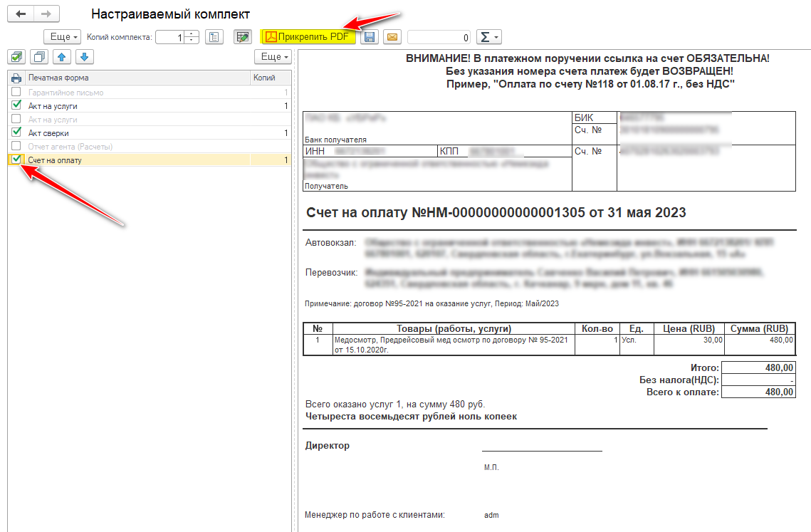Enable the Гарантийное письмо checkbox
The width and height of the screenshot is (811, 532).
16,93
